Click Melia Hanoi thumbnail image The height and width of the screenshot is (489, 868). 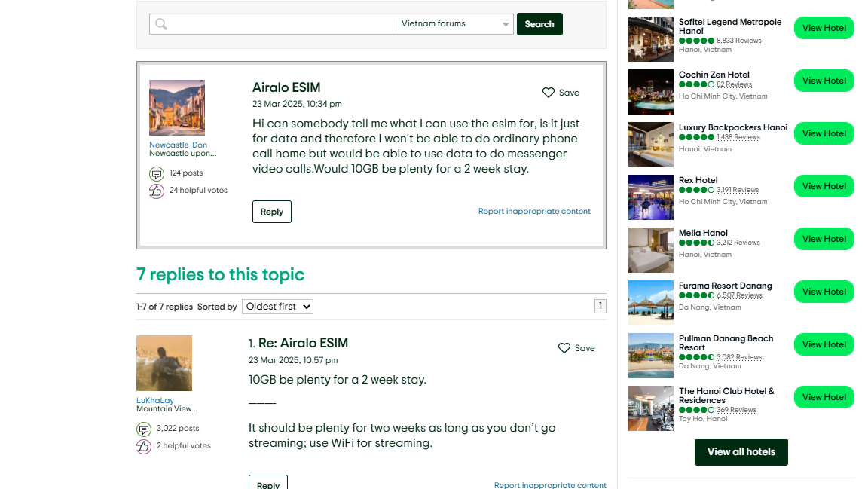(651, 250)
